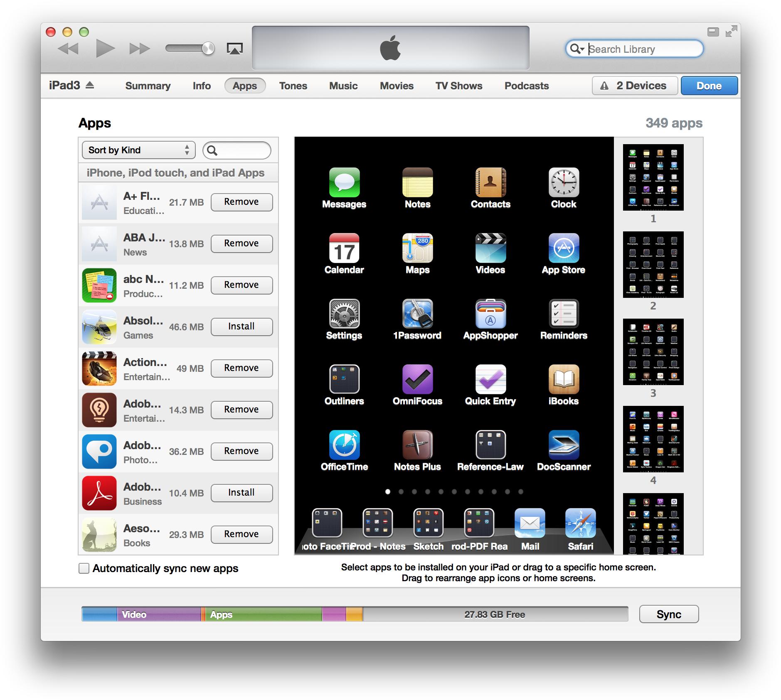This screenshot has width=781, height=700.
Task: Install the Absol... Games app
Action: click(241, 327)
